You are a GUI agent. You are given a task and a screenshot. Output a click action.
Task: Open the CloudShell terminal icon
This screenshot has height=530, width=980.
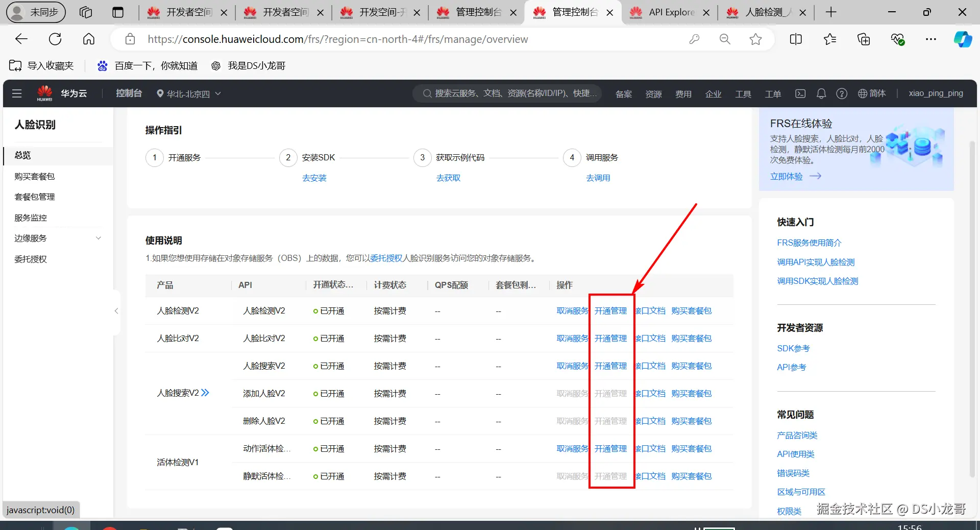(x=800, y=93)
